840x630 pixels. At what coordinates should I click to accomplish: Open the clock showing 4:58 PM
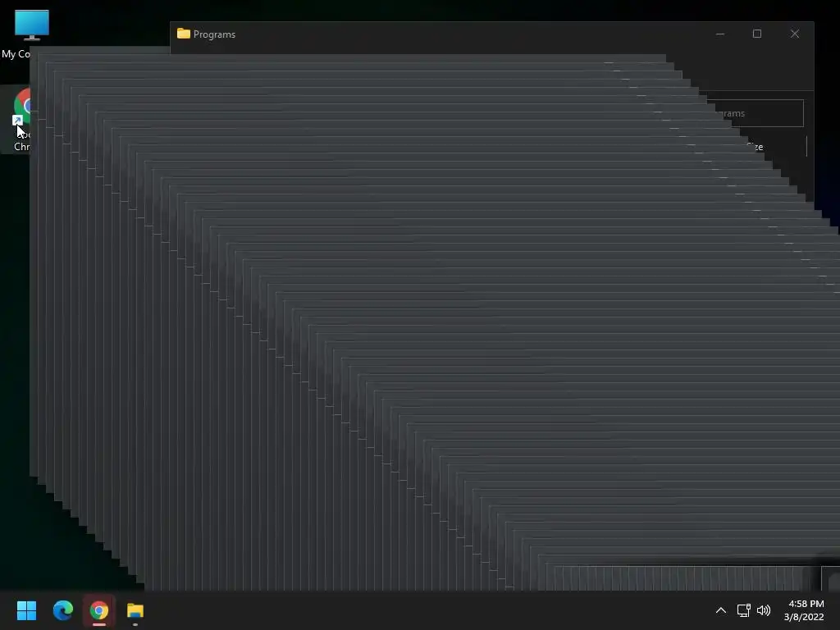point(804,610)
